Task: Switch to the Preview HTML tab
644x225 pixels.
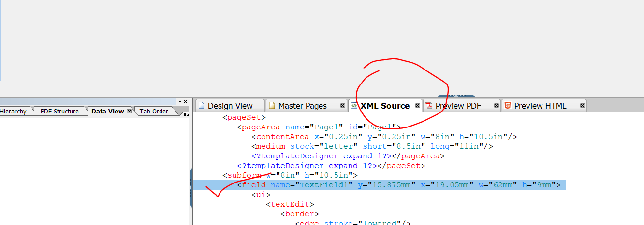Action: (x=540, y=106)
